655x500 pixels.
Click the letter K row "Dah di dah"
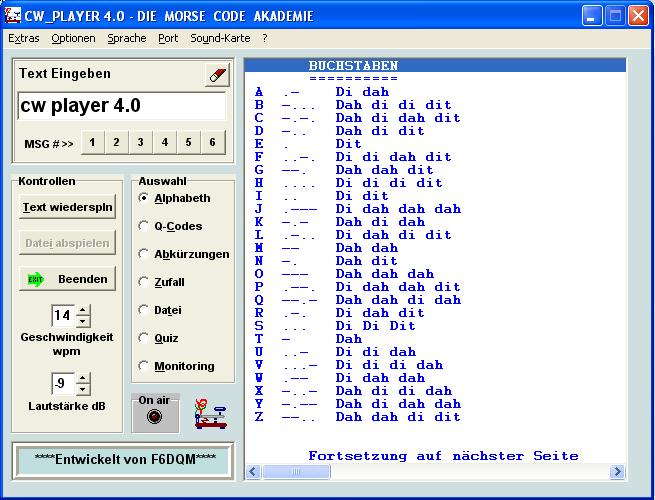click(380, 222)
